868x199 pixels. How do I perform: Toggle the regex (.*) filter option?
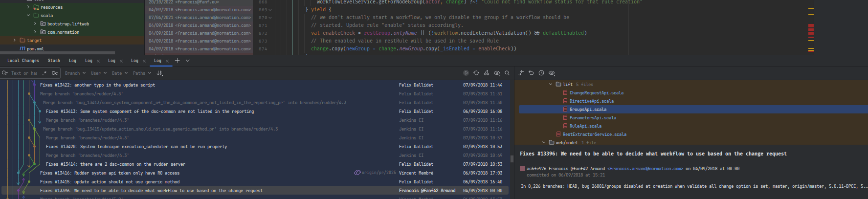pos(45,73)
